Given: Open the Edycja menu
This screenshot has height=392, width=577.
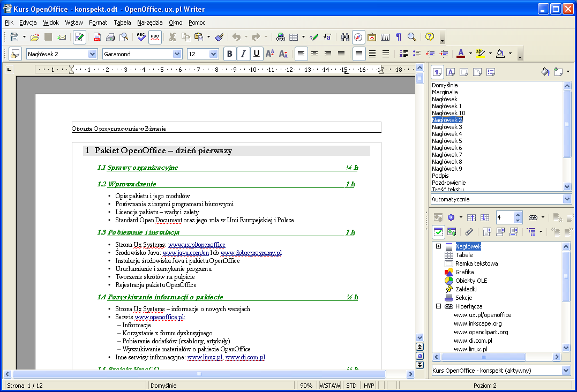Looking at the screenshot, I should pos(28,22).
